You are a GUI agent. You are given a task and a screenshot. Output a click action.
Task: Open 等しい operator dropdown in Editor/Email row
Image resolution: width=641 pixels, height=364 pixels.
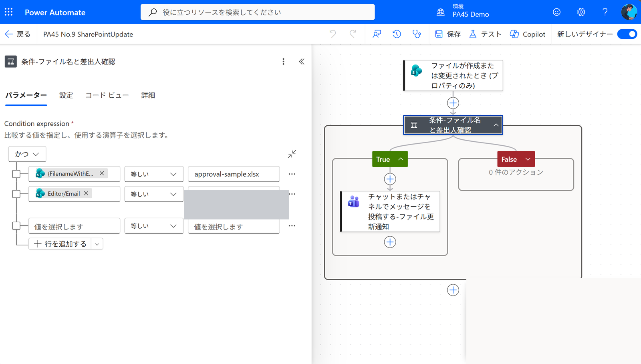[154, 194]
